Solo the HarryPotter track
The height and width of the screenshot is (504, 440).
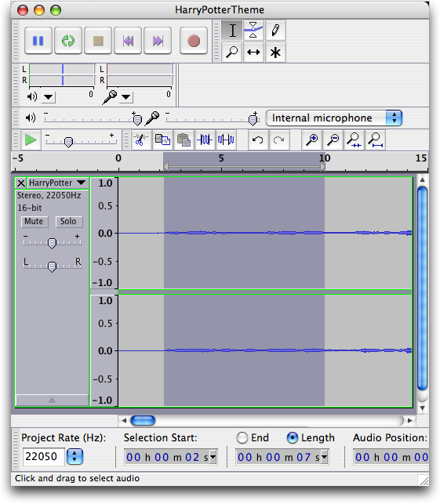point(68,222)
